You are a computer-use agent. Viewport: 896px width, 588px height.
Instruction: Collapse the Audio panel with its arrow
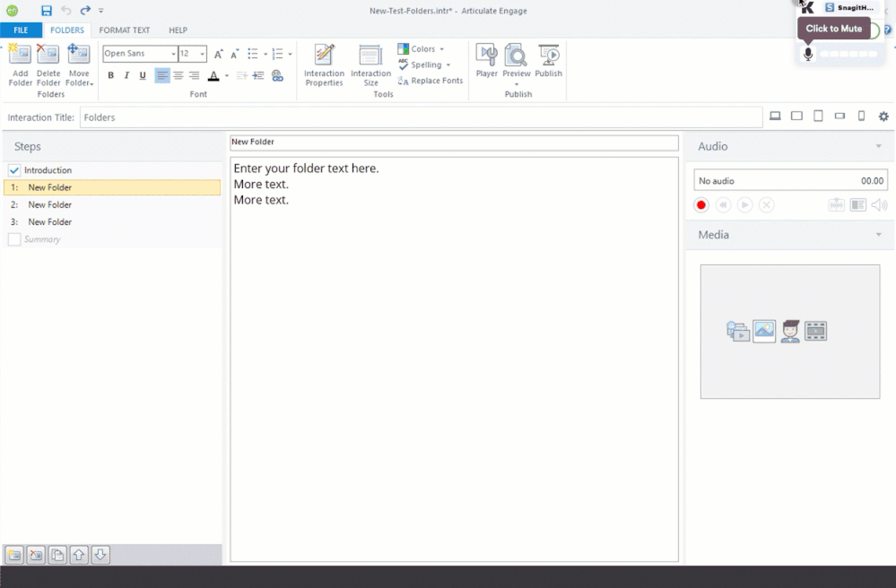pyautogui.click(x=878, y=146)
